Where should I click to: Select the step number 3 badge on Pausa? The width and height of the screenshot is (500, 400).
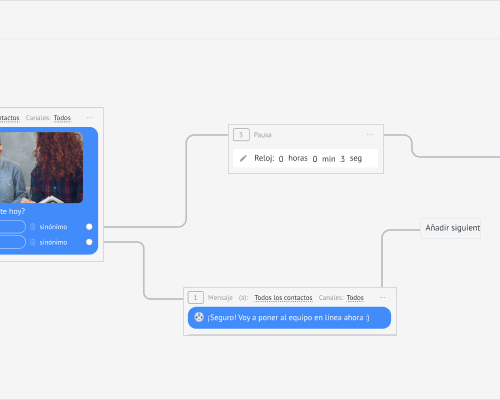(241, 135)
